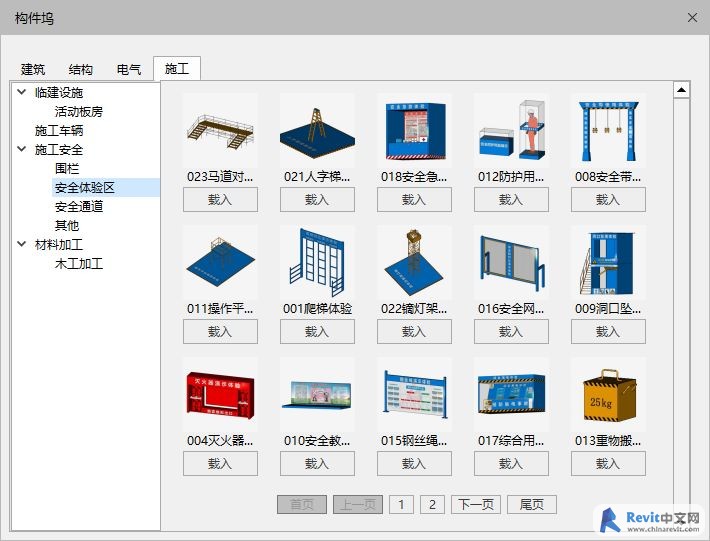Screen dimensions: 710x541
Task: Select the 017综合用 thumbnail
Action: coord(511,394)
